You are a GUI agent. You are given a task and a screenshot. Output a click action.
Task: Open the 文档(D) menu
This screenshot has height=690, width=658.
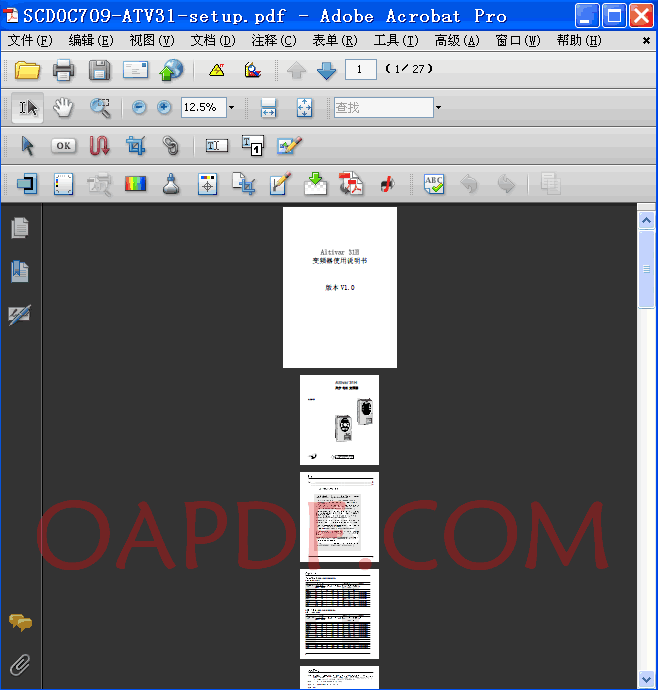[213, 40]
